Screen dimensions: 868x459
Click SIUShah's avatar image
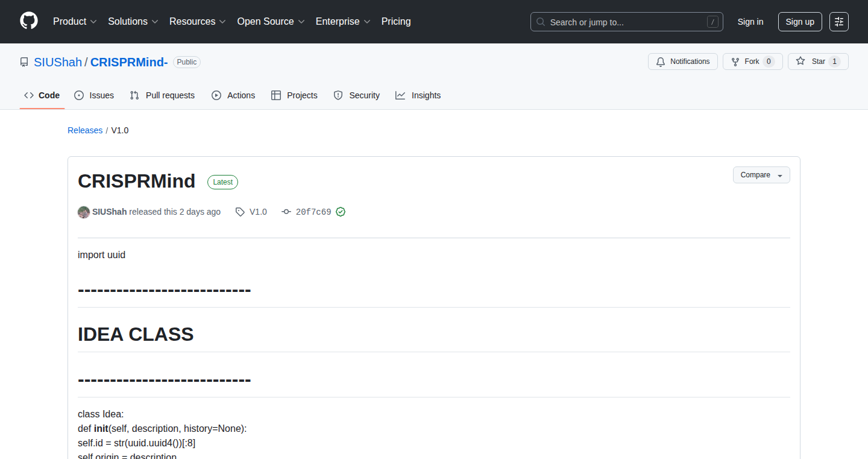tap(84, 212)
